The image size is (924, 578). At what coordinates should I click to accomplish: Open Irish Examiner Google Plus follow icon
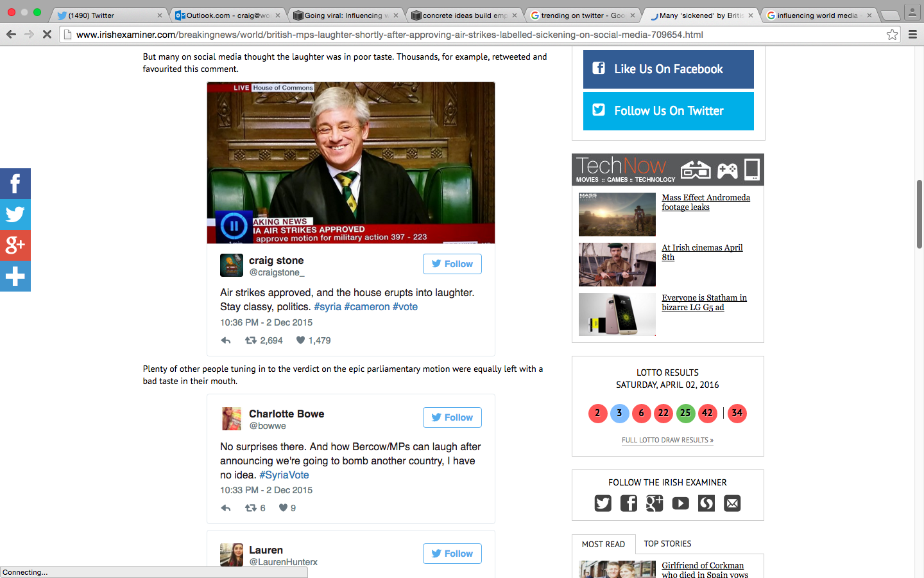pos(654,504)
